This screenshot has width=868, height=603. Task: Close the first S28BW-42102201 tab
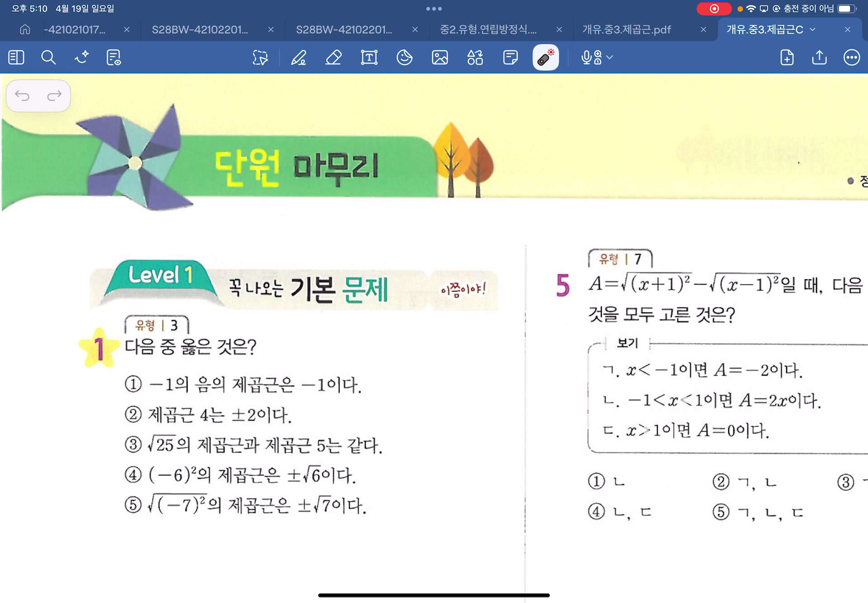click(x=271, y=30)
